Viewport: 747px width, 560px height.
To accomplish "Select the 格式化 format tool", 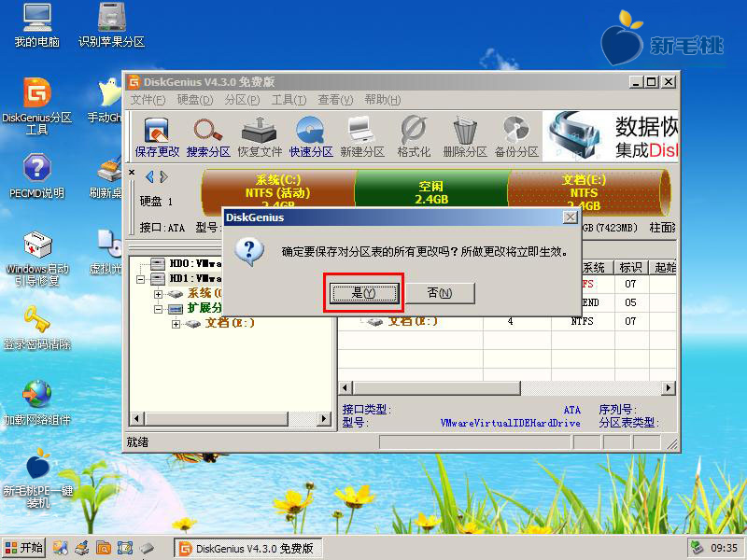I will (414, 136).
